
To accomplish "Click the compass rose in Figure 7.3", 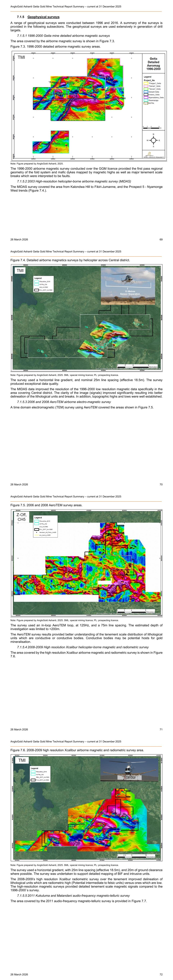I will coord(153,140).
